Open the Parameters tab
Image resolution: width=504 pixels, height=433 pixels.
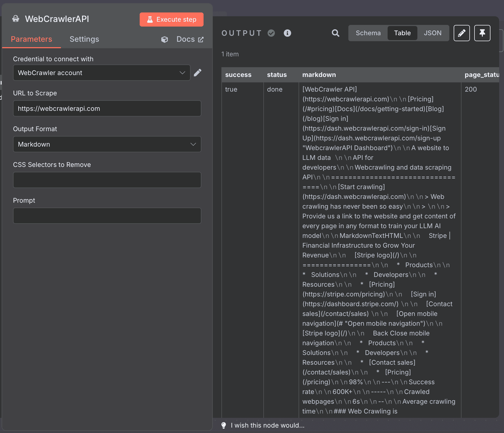31,39
